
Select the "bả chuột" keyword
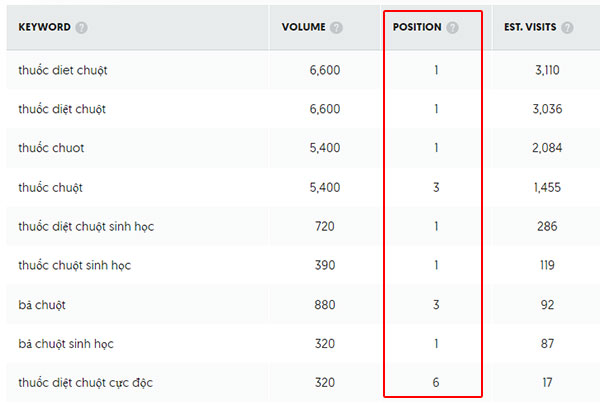42,305
